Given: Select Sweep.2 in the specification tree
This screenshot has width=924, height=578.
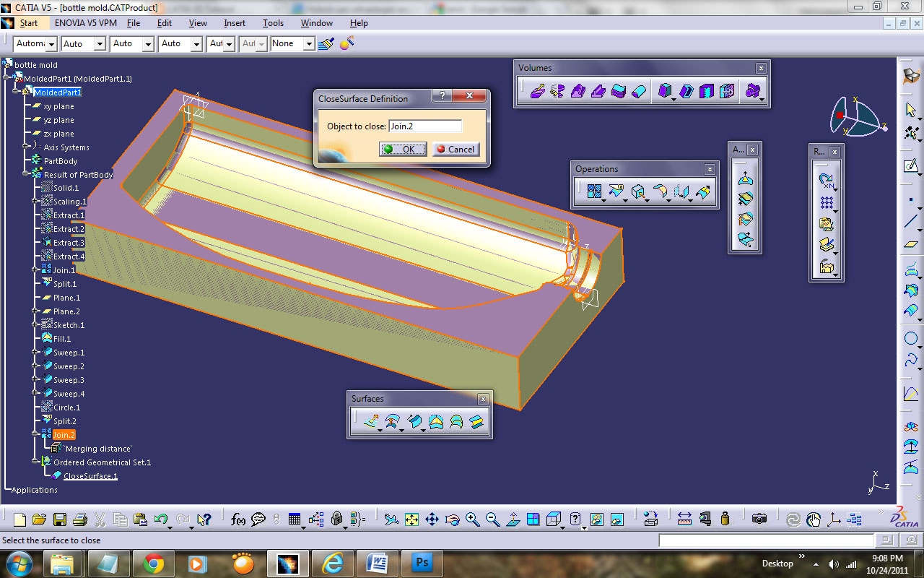Looking at the screenshot, I should click(x=69, y=366).
